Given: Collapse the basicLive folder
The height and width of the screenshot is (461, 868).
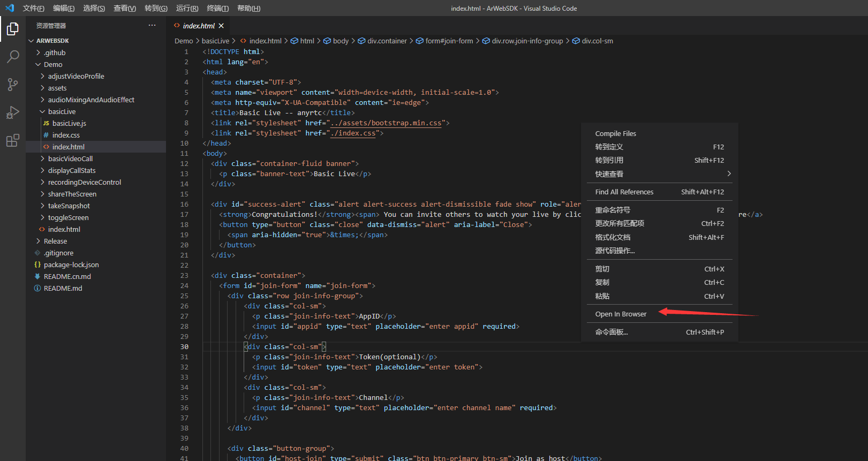Looking at the screenshot, I should pos(42,111).
